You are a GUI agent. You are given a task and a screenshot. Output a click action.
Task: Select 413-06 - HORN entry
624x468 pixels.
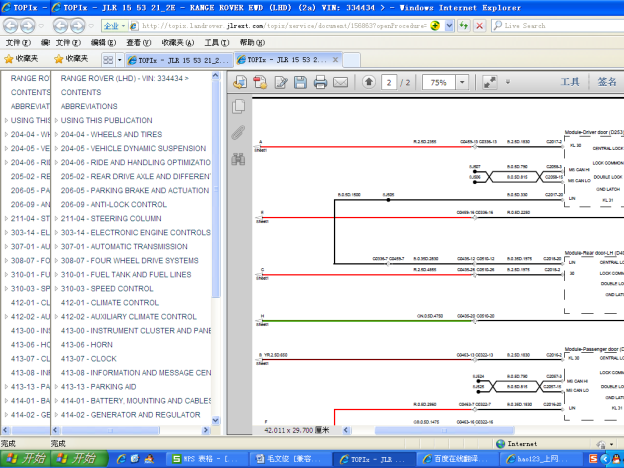click(x=86, y=345)
